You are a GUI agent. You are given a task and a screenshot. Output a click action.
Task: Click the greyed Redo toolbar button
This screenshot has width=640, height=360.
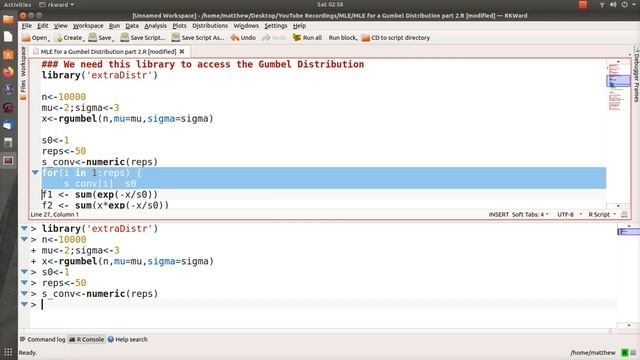pos(274,38)
